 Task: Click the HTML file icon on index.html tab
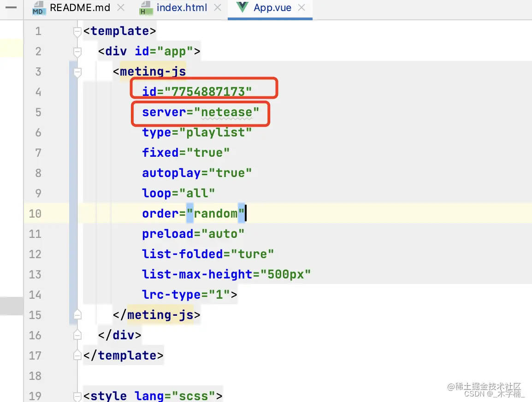coord(146,8)
